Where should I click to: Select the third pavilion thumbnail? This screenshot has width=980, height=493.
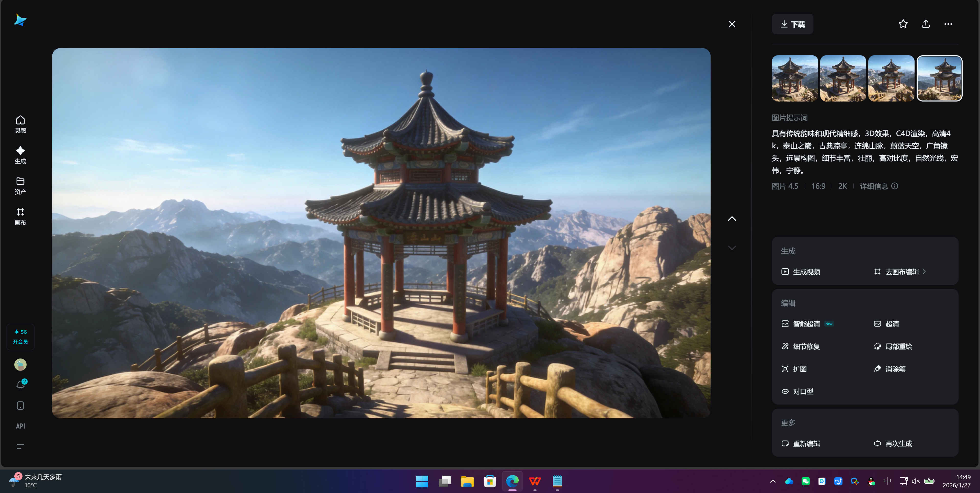click(x=891, y=78)
